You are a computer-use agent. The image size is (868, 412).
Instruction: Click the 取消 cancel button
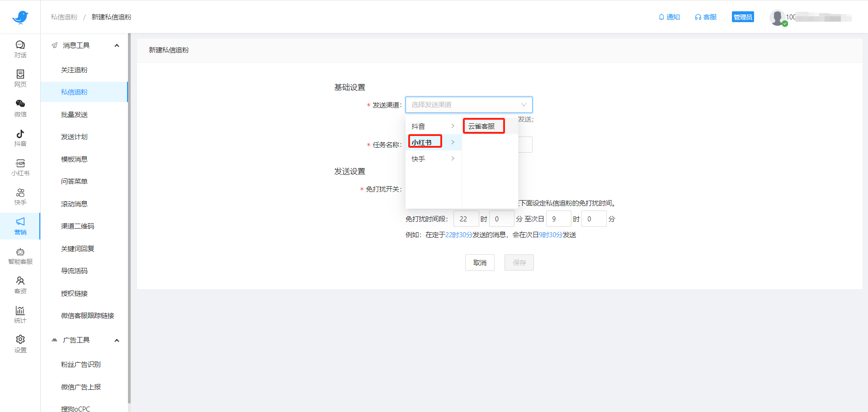point(480,262)
